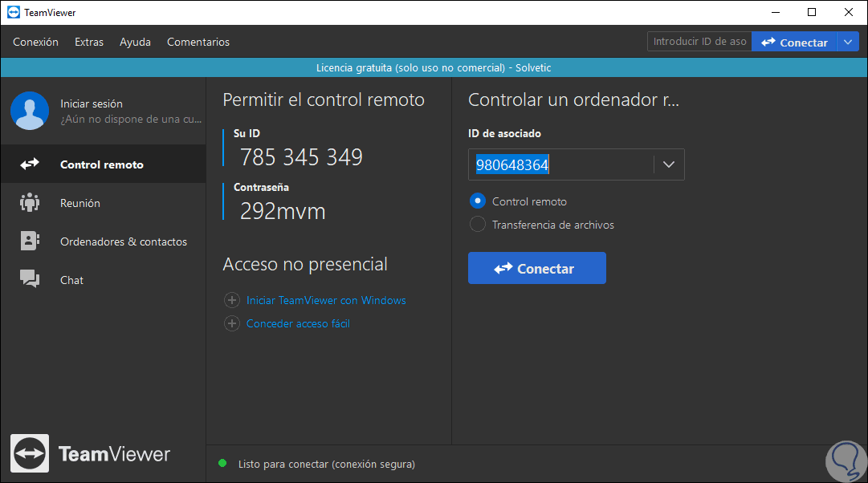The height and width of the screenshot is (483, 868).
Task: Select the Transferencia de archivos radio option
Action: [478, 224]
